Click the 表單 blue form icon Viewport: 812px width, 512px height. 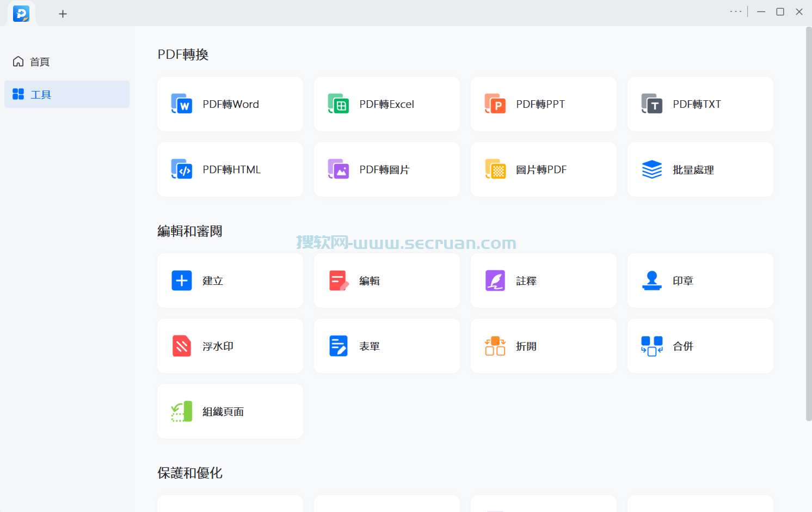click(339, 346)
